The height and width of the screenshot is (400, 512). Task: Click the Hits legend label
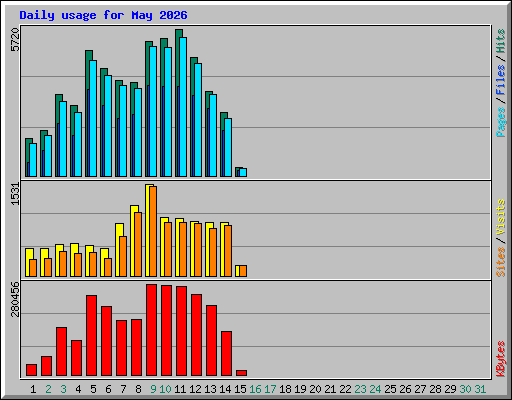[501, 41]
